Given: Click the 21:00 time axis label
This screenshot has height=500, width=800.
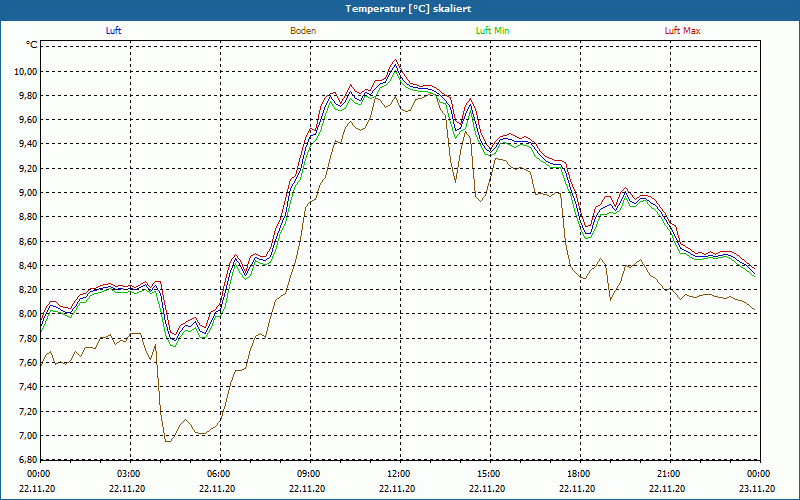Looking at the screenshot, I should point(668,474).
